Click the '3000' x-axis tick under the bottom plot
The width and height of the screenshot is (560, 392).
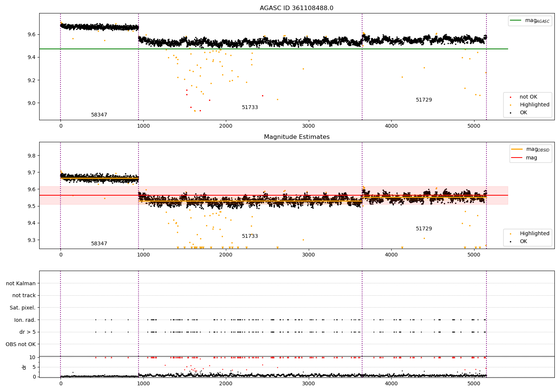(x=309, y=383)
